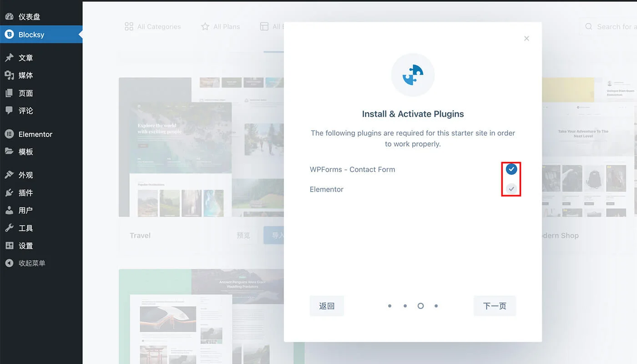Open the Settings menu item

[25, 246]
